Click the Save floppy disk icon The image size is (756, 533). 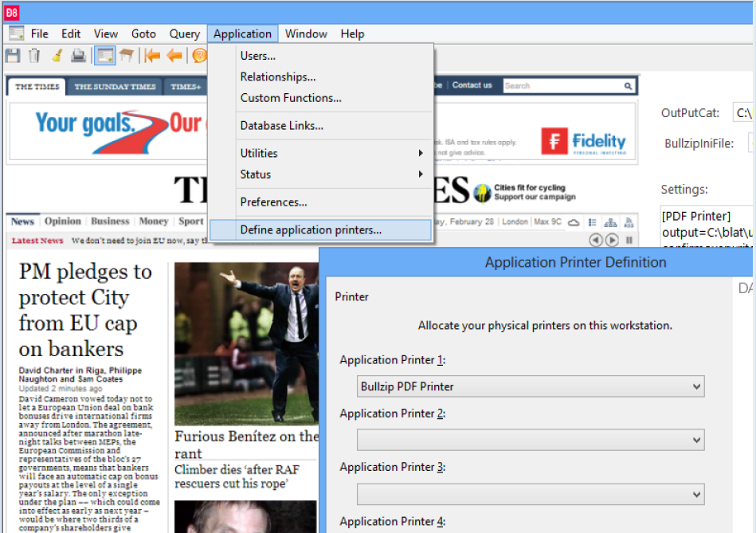[x=13, y=56]
